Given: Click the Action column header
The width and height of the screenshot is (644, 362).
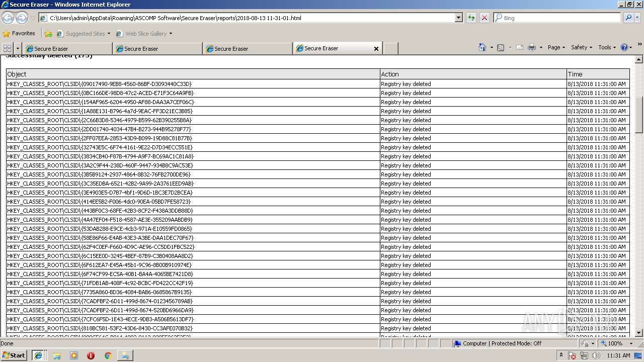Looking at the screenshot, I should tap(473, 74).
